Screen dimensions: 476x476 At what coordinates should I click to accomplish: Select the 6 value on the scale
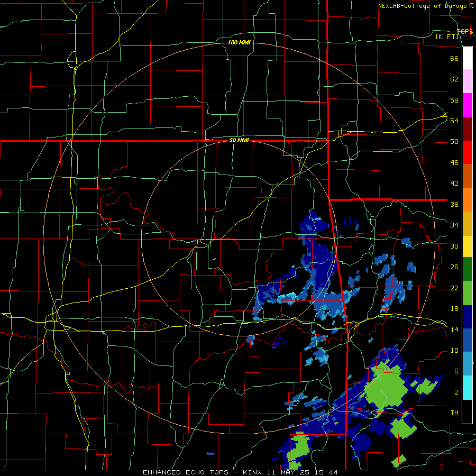click(456, 371)
